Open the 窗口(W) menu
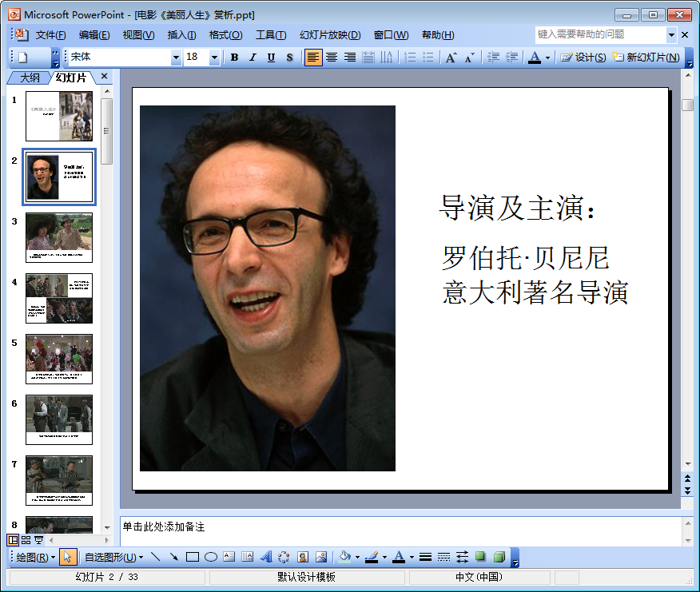Image resolution: width=700 pixels, height=592 pixels. pyautogui.click(x=391, y=35)
